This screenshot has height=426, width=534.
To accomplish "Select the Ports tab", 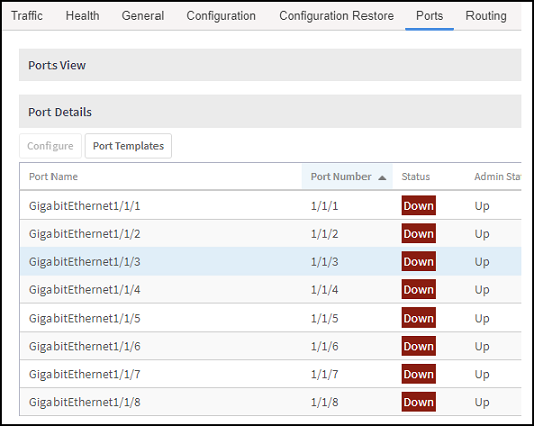I will pos(429,16).
